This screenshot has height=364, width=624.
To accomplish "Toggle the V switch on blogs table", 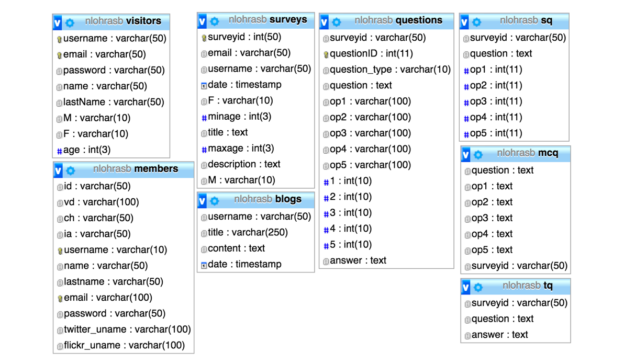I will (202, 201).
